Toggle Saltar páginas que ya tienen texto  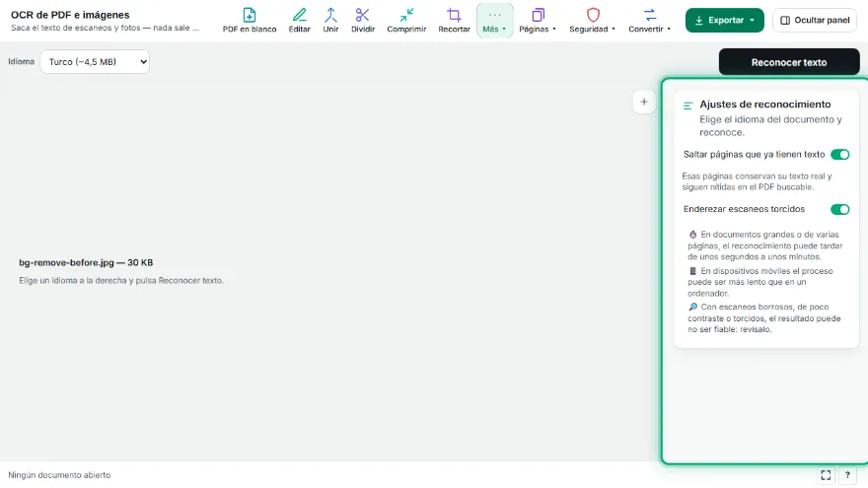tap(839, 155)
